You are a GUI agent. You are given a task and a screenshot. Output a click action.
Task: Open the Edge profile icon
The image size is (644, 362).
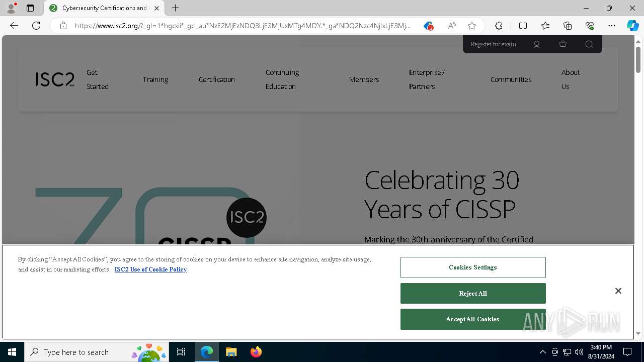(11, 8)
